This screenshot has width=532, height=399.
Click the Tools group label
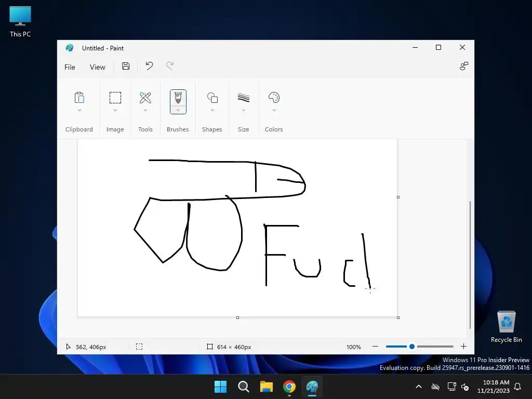point(145,129)
